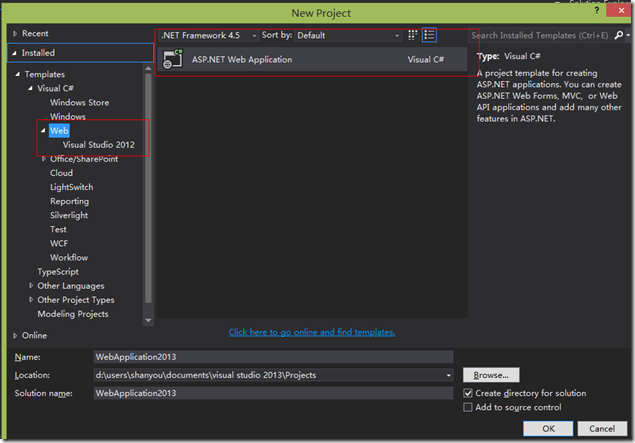Open the search options dropdown arrow
This screenshot has height=443, width=635.
(x=628, y=35)
